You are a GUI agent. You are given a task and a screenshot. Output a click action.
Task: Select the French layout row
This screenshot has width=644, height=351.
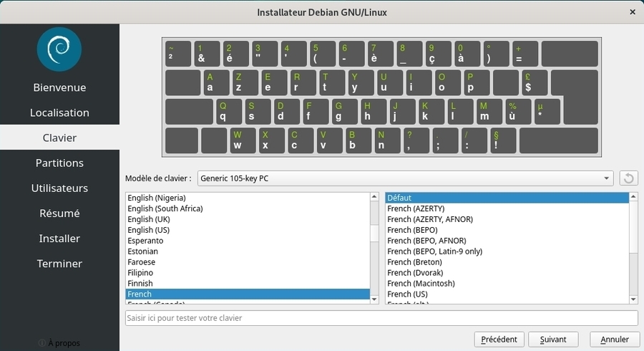(x=248, y=294)
